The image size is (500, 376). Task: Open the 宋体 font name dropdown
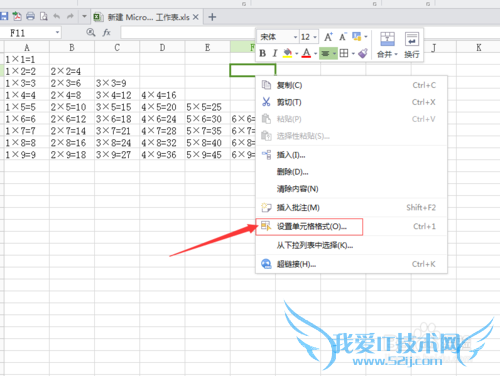pos(295,37)
